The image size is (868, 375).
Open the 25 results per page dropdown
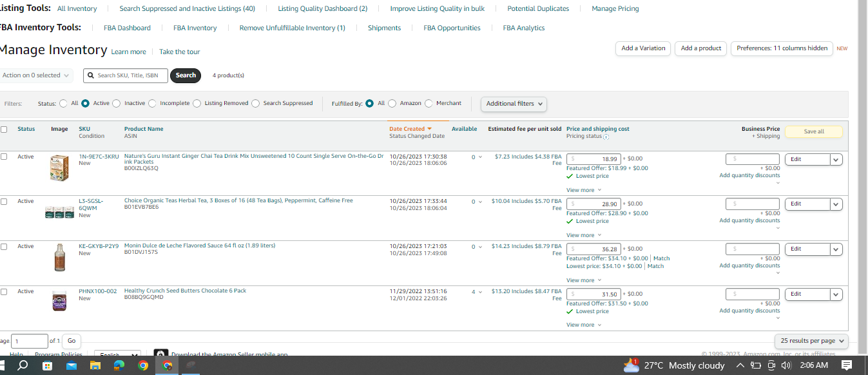tap(811, 341)
